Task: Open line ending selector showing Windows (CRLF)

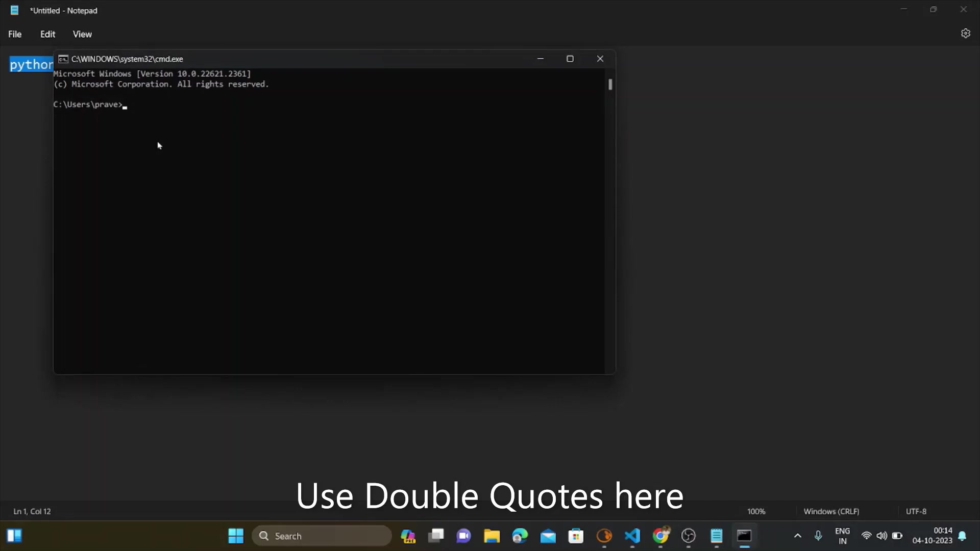Action: point(831,511)
